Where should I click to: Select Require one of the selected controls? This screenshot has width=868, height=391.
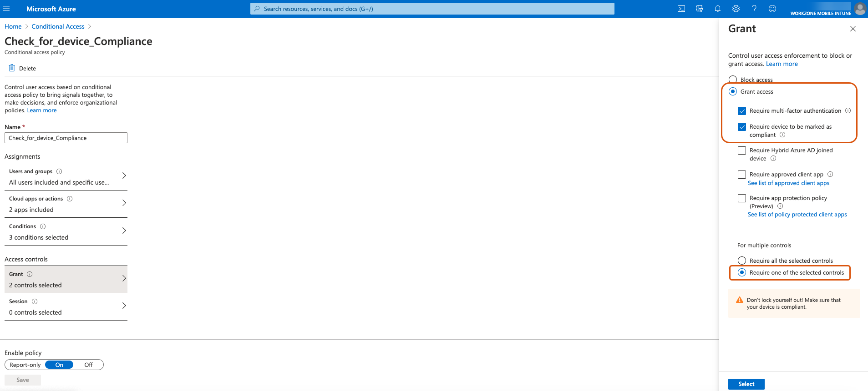[x=742, y=272]
